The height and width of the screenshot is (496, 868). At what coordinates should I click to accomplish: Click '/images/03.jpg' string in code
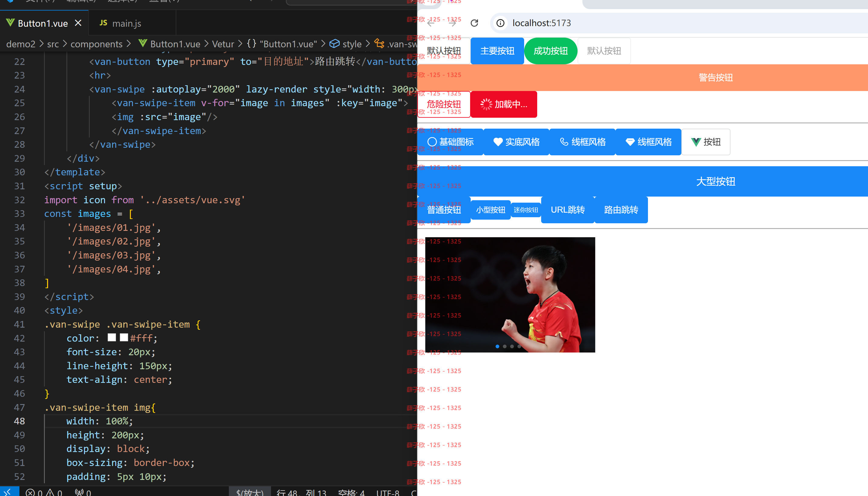[111, 255]
